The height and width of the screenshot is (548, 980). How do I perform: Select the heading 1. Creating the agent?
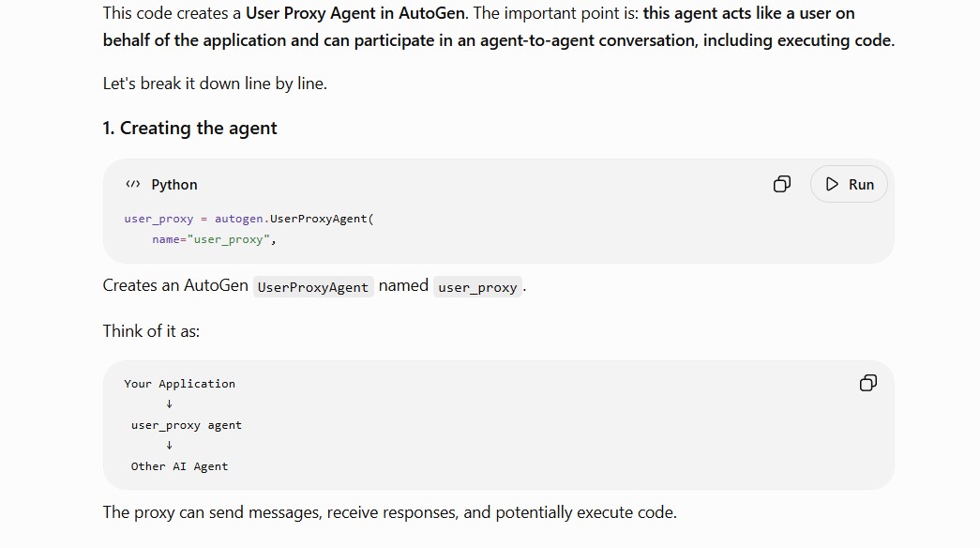[190, 129]
